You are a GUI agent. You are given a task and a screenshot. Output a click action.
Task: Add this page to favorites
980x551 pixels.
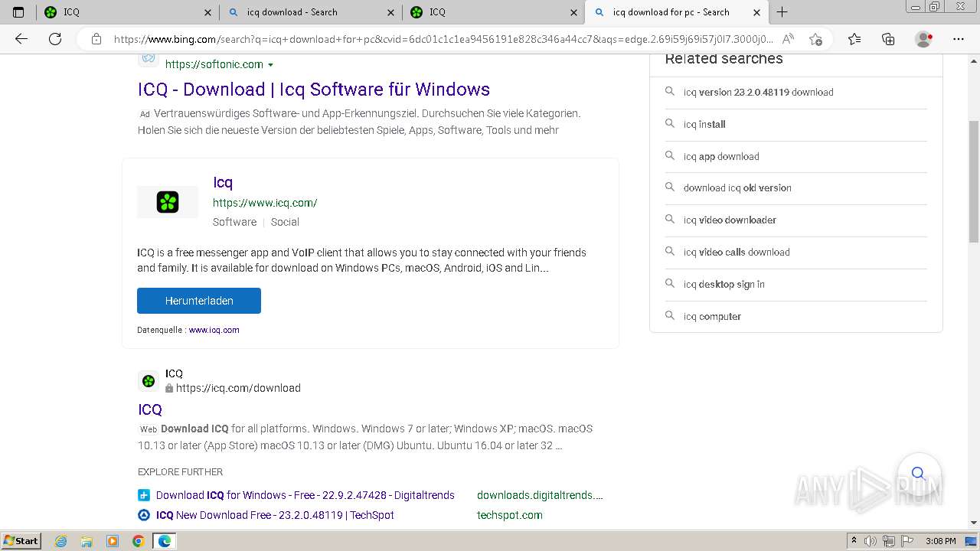tap(815, 39)
